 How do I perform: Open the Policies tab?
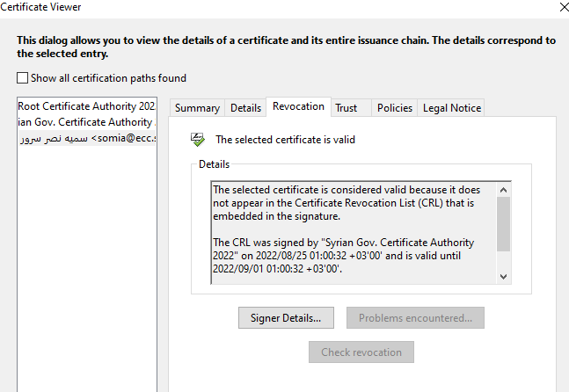394,108
